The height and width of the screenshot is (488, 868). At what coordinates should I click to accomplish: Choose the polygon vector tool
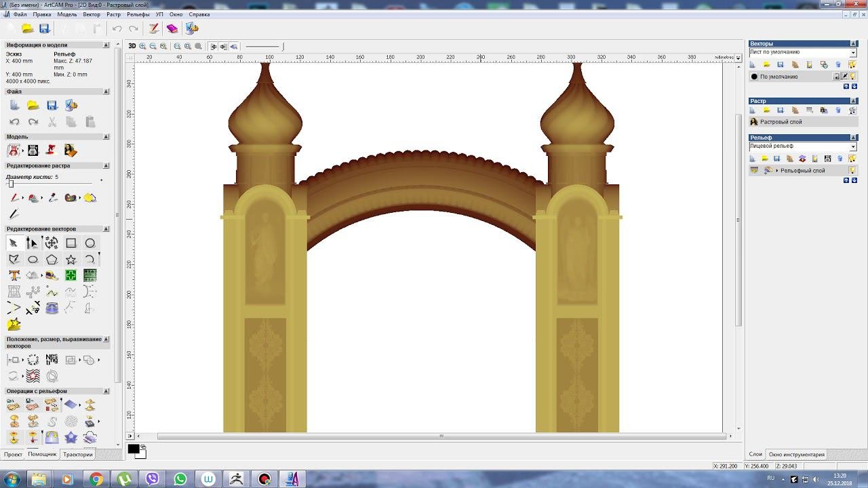(52, 260)
